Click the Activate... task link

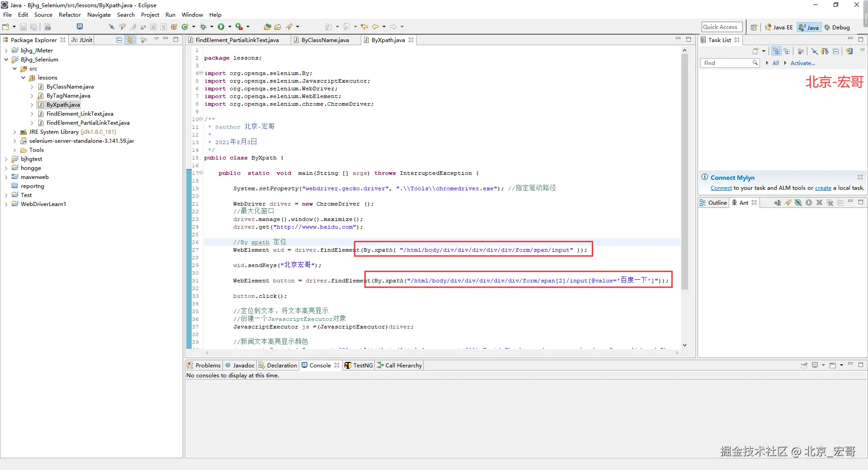[x=802, y=63]
